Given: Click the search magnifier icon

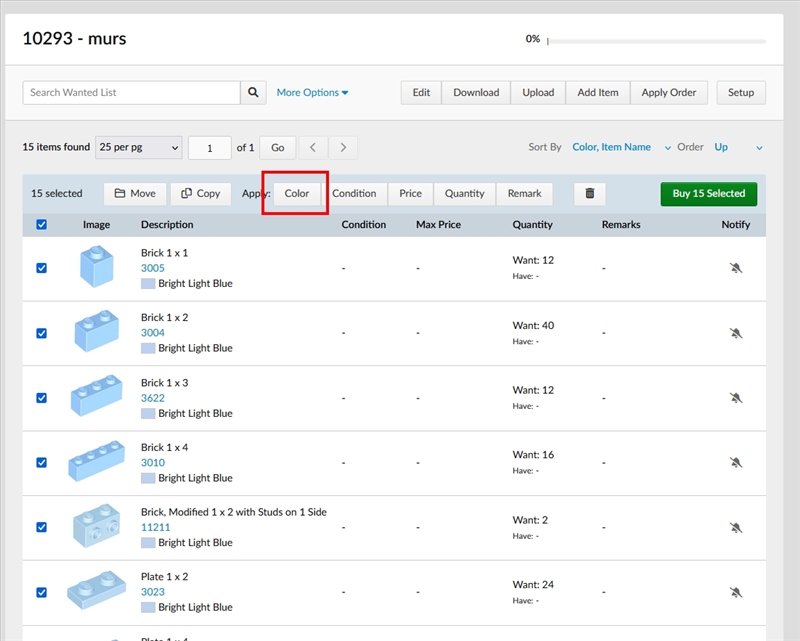Looking at the screenshot, I should click(x=254, y=92).
